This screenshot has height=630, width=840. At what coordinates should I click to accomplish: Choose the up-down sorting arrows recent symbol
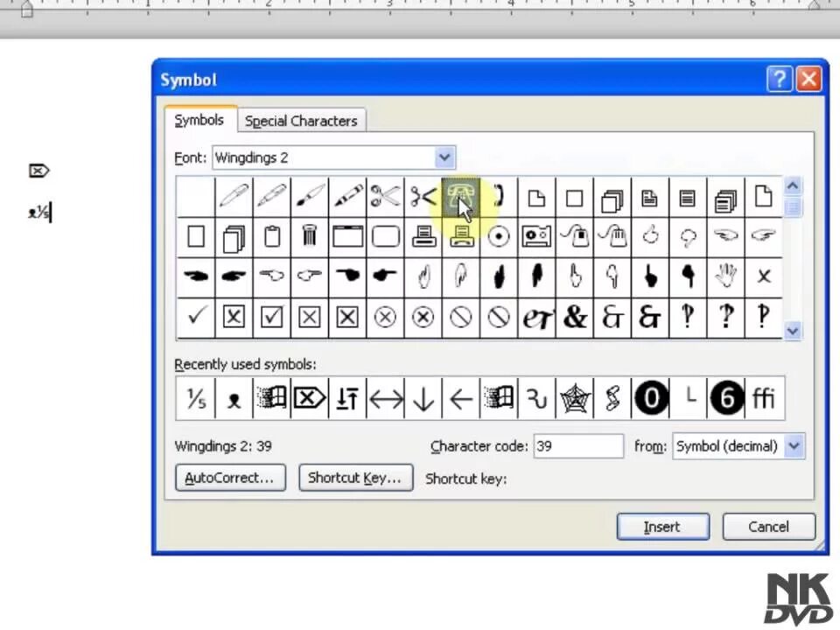347,399
